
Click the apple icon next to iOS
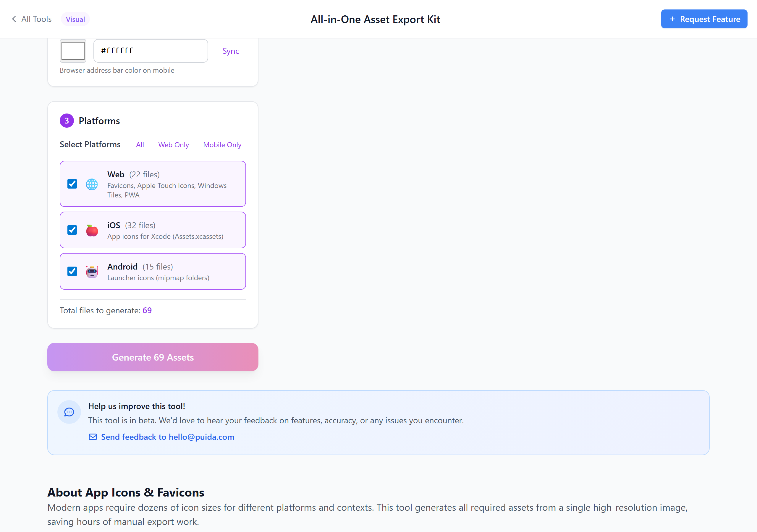[x=91, y=230]
